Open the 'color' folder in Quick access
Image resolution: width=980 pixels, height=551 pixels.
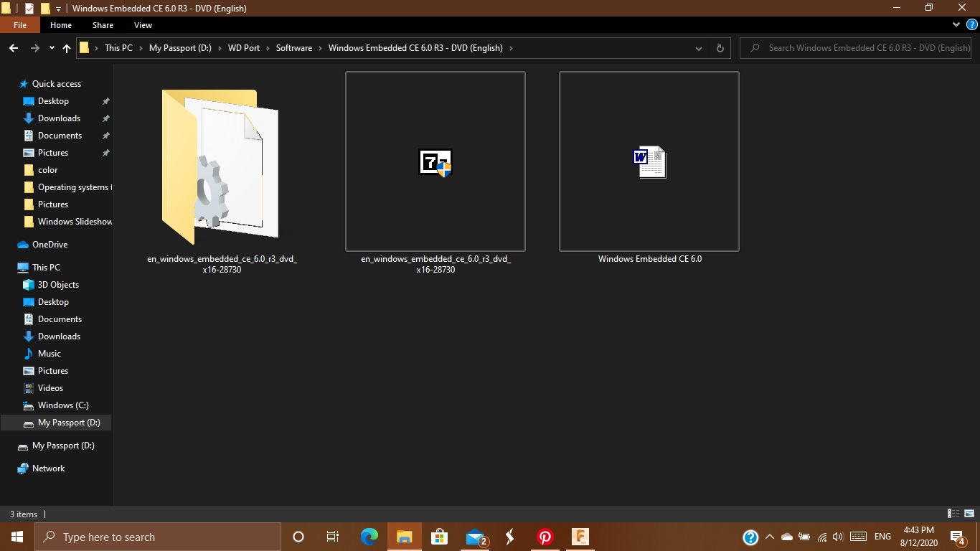(x=48, y=170)
